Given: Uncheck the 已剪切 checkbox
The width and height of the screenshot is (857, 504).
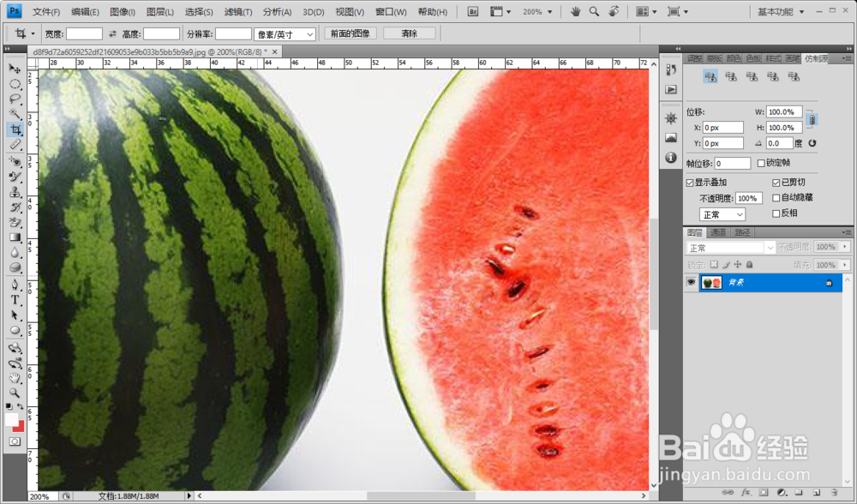Looking at the screenshot, I should [776, 183].
